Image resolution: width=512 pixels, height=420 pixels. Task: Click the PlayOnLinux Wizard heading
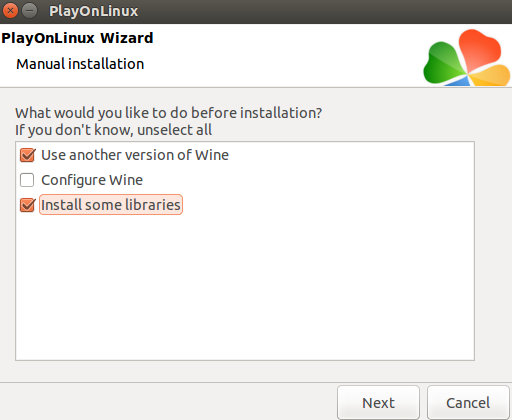pyautogui.click(x=77, y=38)
